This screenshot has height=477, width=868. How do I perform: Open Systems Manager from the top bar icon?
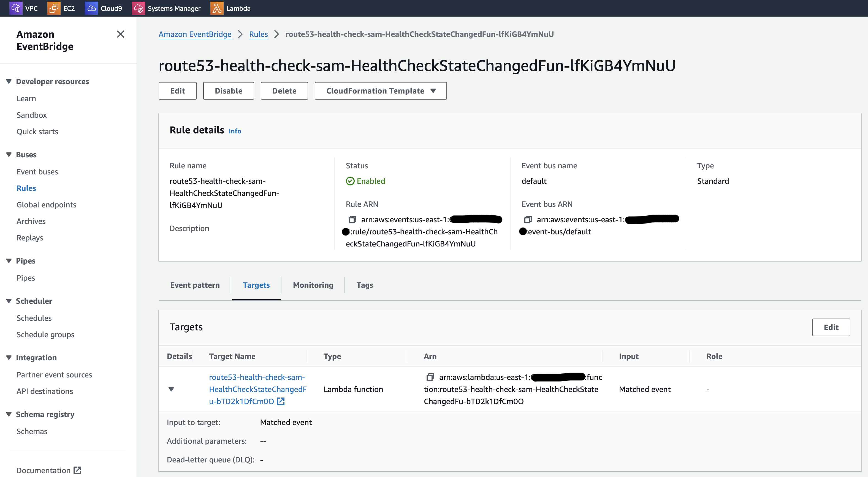tap(138, 8)
